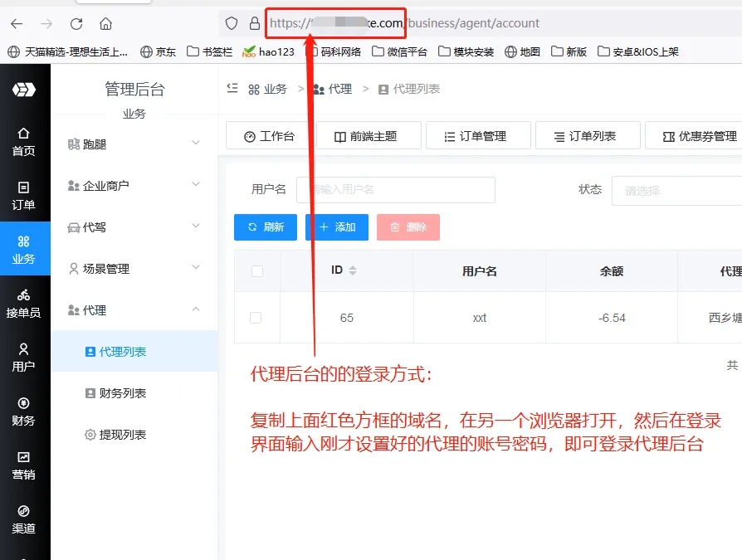The width and height of the screenshot is (742, 560).
Task: Open 财务 in the dark sidebar
Action: pos(24,411)
